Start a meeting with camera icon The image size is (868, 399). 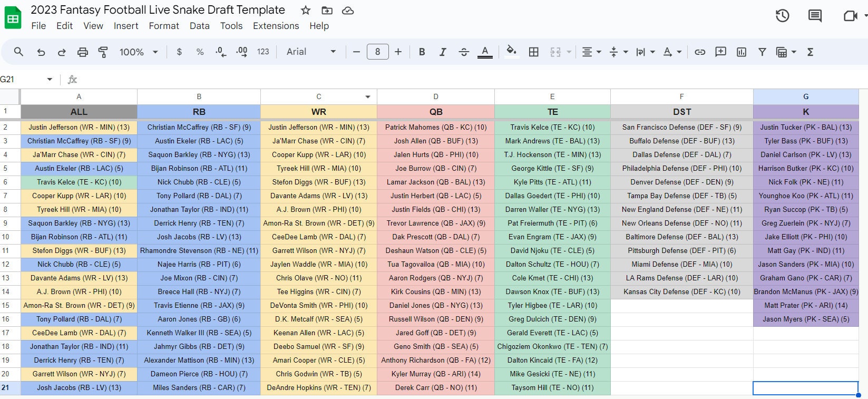[x=850, y=16]
